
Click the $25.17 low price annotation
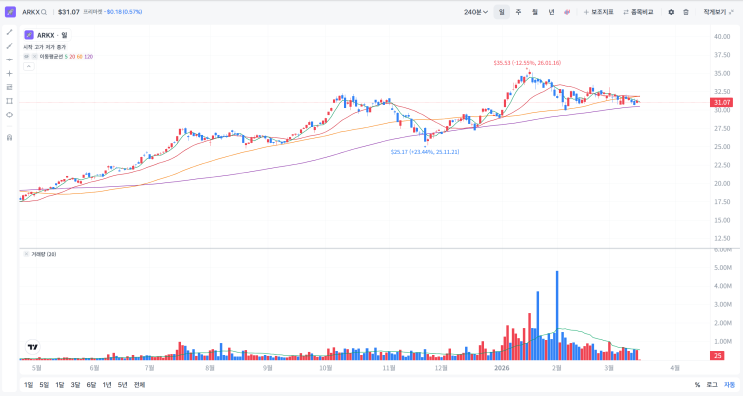pos(425,152)
